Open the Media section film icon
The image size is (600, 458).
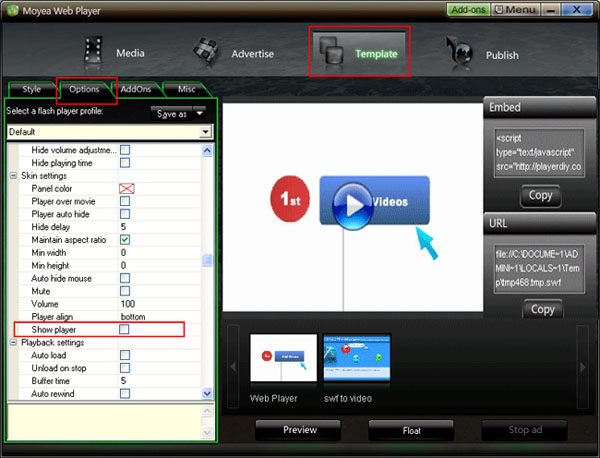(93, 51)
